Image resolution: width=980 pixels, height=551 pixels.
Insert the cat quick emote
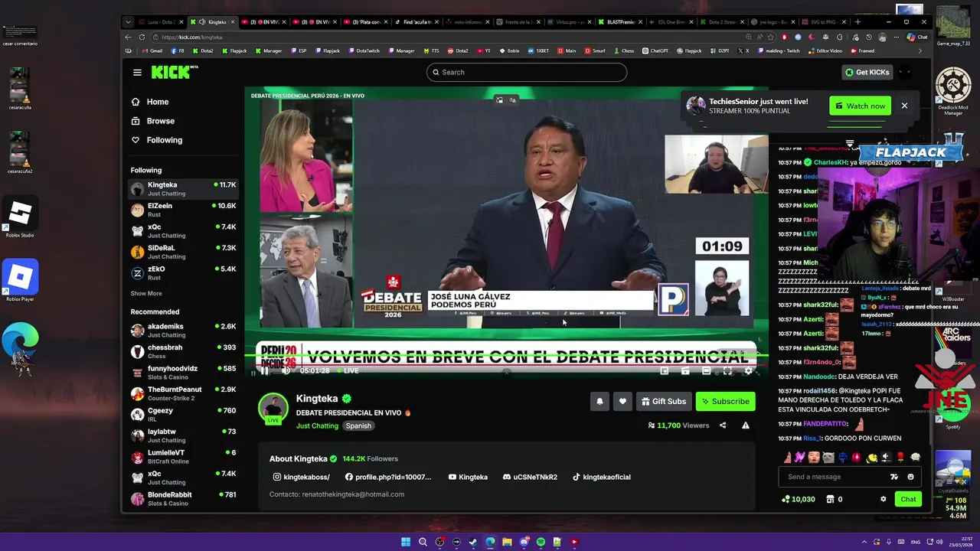pyautogui.click(x=828, y=457)
